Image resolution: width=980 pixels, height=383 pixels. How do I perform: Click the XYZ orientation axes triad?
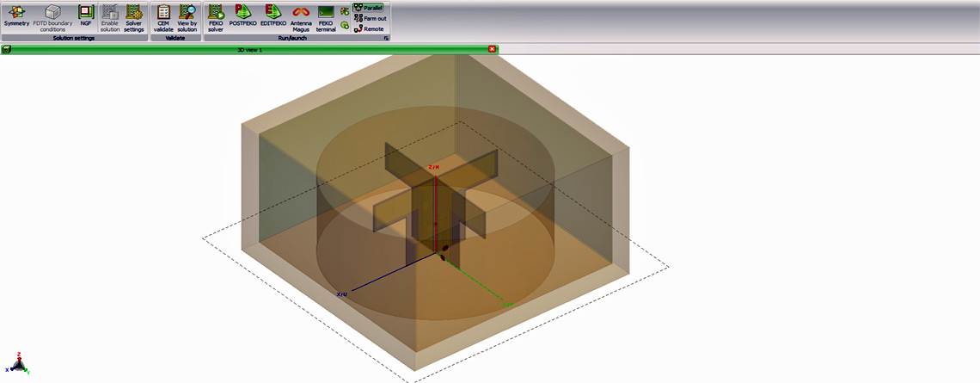coord(18,364)
